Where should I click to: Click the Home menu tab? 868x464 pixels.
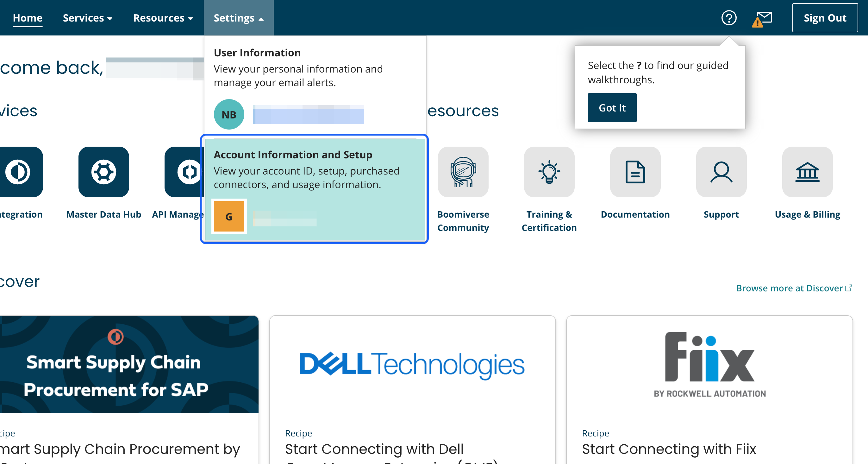coord(27,18)
